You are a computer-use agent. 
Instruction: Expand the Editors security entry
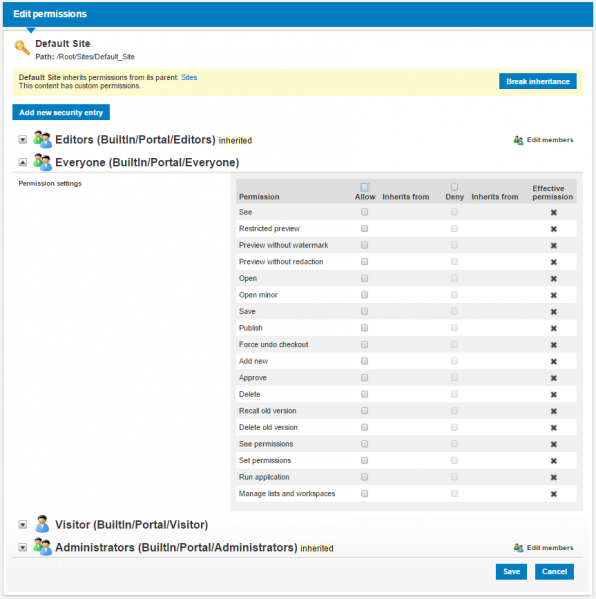(23, 139)
